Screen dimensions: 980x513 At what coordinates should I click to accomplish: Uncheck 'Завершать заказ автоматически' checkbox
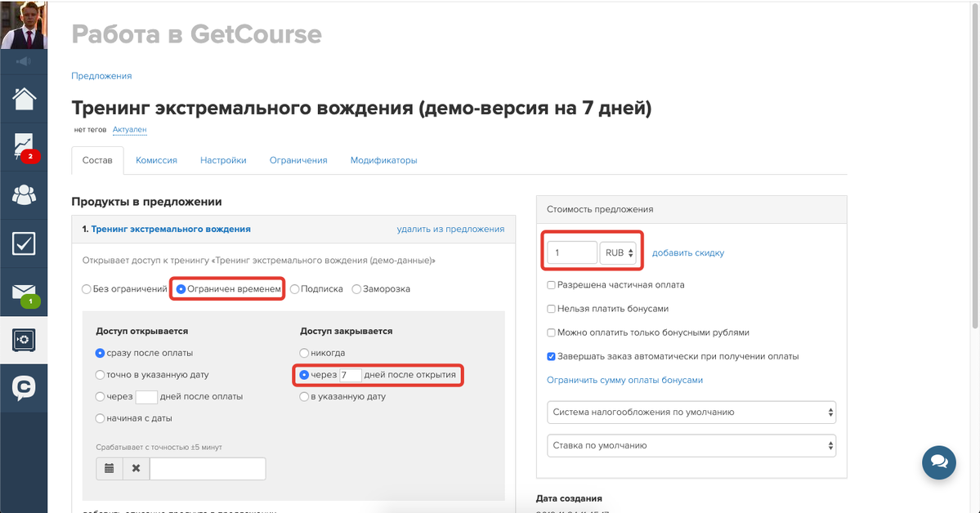click(552, 356)
